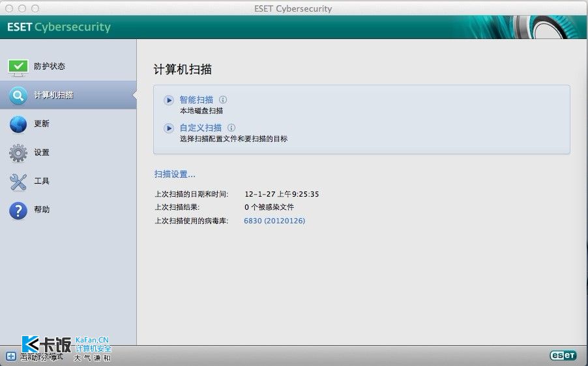This screenshot has width=588, height=366.
Task: Click the 计算机扫描 magnifier icon
Action: coord(18,96)
